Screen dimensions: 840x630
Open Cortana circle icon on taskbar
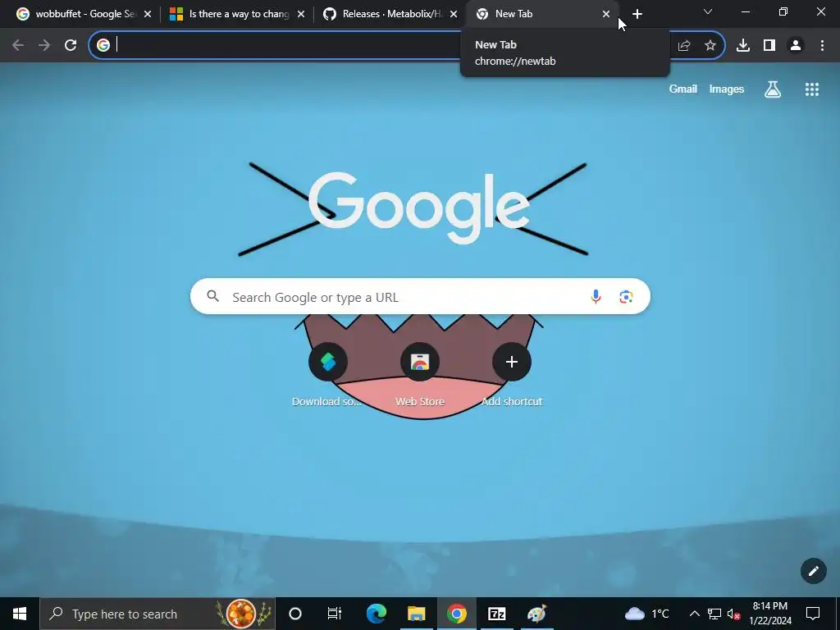point(295,614)
